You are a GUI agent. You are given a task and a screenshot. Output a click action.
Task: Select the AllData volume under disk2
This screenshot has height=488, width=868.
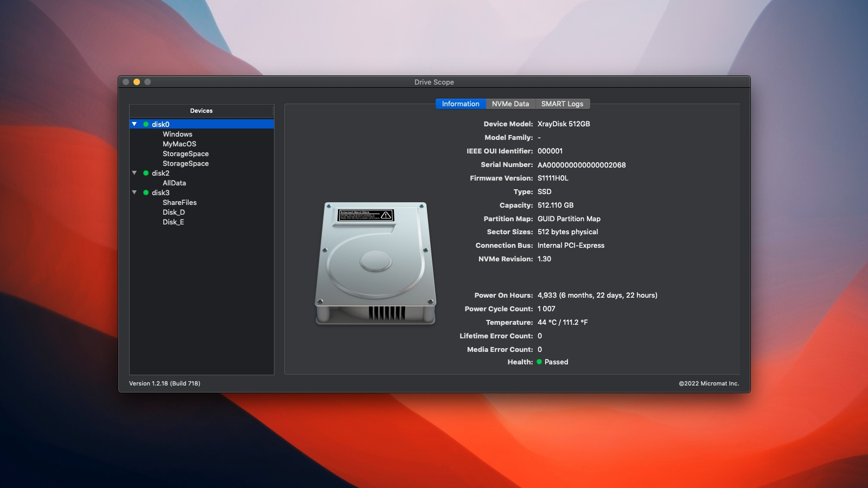(174, 183)
